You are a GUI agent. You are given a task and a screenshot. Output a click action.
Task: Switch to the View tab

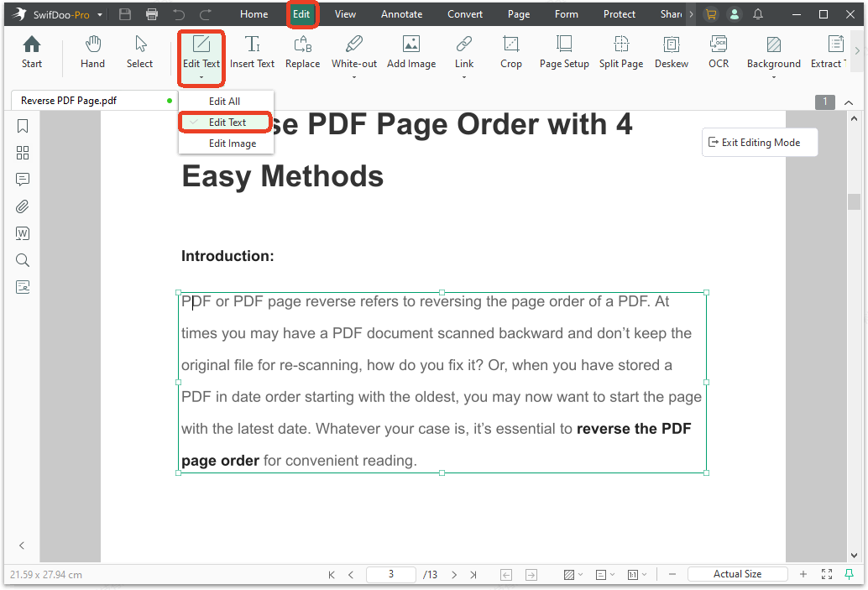[x=345, y=14]
